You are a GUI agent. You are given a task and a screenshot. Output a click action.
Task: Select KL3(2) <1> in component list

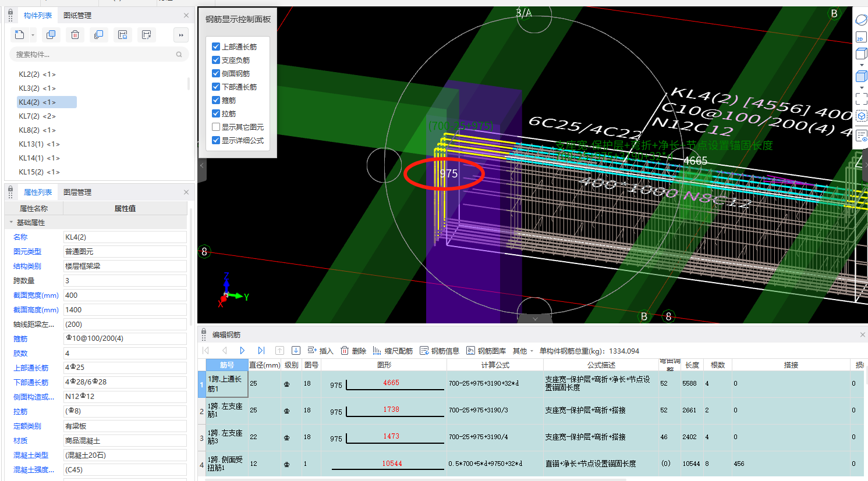[x=37, y=88]
